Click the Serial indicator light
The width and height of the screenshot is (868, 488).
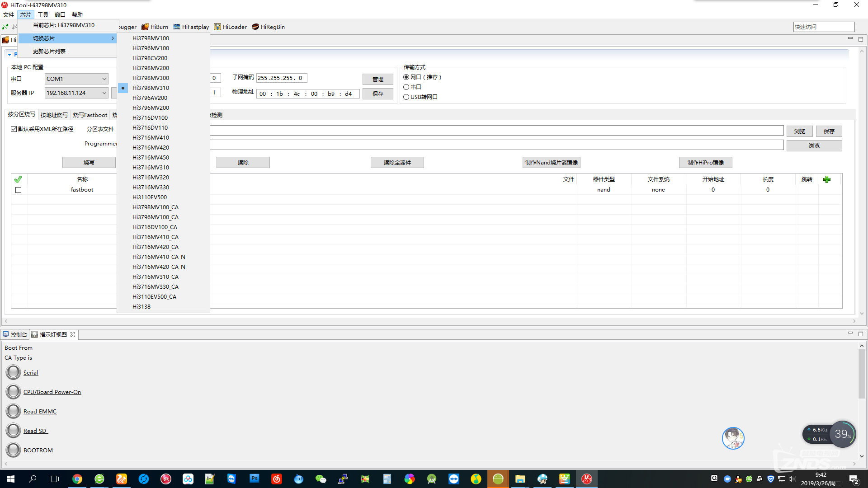[13, 372]
